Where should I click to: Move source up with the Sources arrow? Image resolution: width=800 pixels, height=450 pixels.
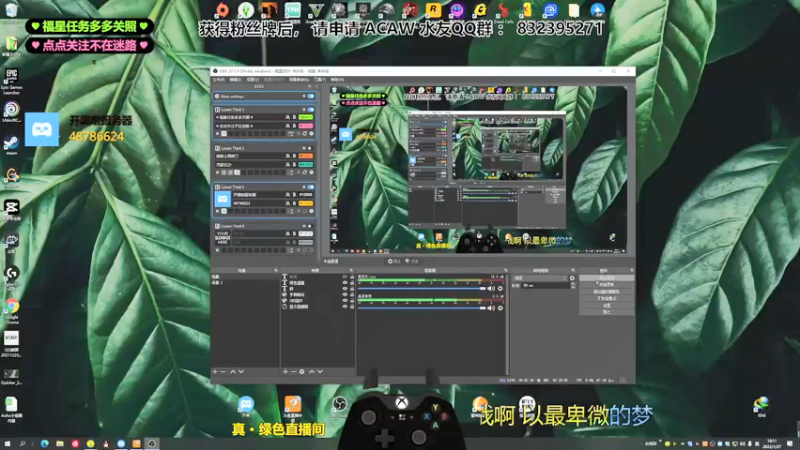pos(312,372)
